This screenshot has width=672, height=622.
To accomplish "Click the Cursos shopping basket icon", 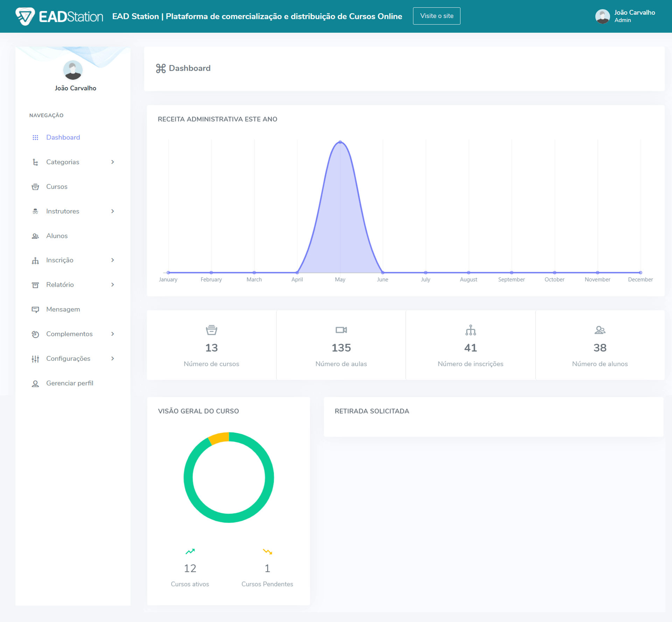I will pyautogui.click(x=35, y=186).
